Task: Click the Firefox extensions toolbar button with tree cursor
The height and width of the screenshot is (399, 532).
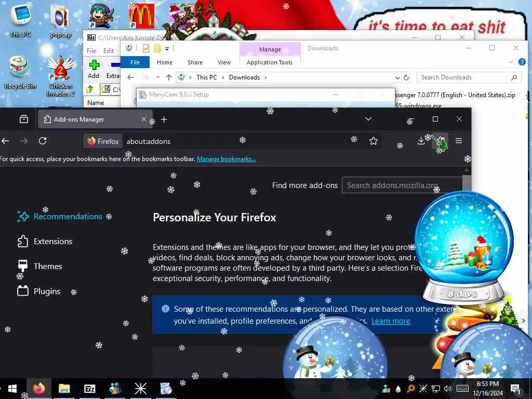Action: 440,141
